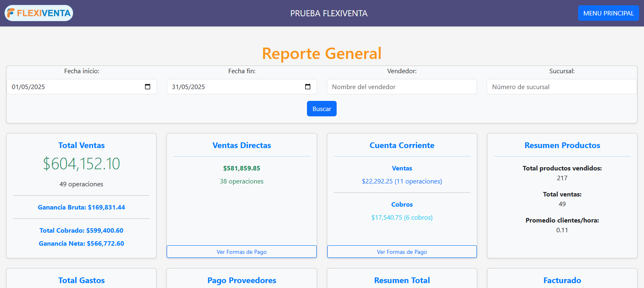The image size is (644, 288).
Task: Expand Ver Formas de Pago under Ventas Directas
Action: pos(241,252)
